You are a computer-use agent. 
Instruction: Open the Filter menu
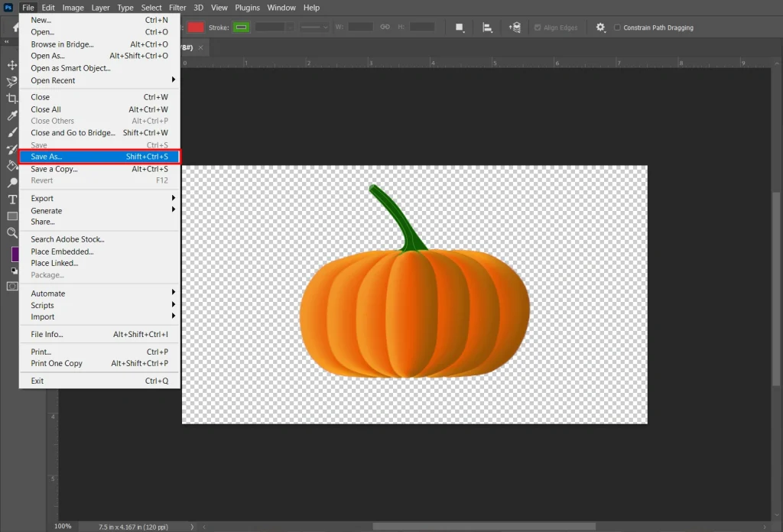coord(177,8)
